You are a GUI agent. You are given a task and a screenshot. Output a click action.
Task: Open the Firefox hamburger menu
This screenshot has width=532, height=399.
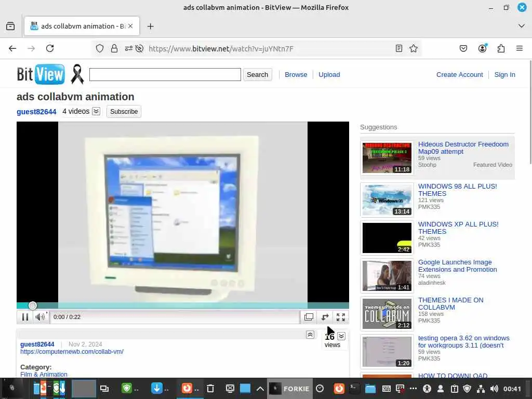coord(519,48)
